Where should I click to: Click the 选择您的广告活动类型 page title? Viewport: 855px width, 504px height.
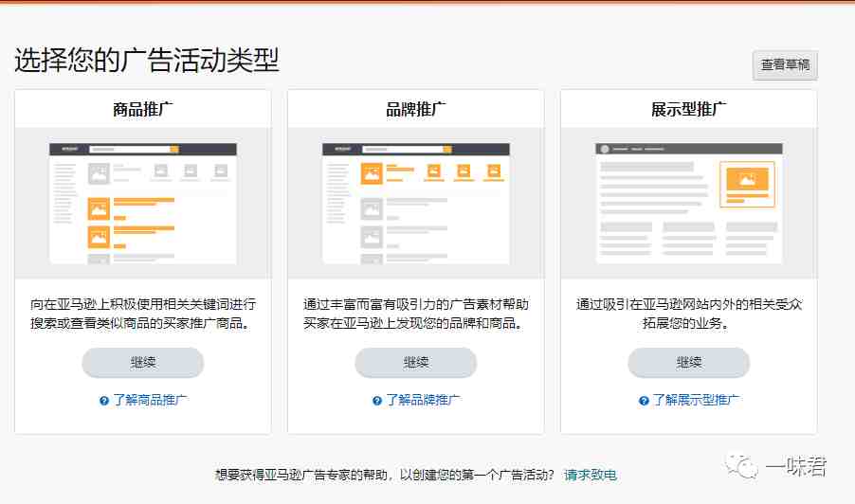(x=147, y=60)
